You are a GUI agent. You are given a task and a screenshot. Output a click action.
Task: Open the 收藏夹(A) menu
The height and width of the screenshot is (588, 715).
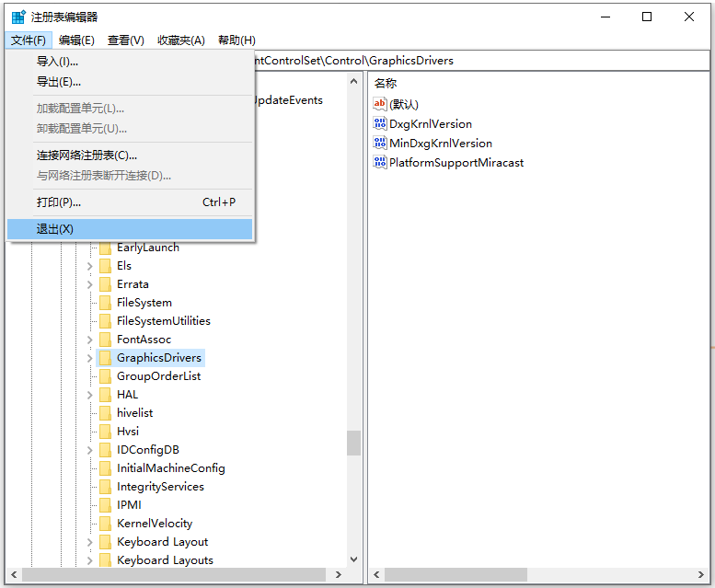point(181,40)
